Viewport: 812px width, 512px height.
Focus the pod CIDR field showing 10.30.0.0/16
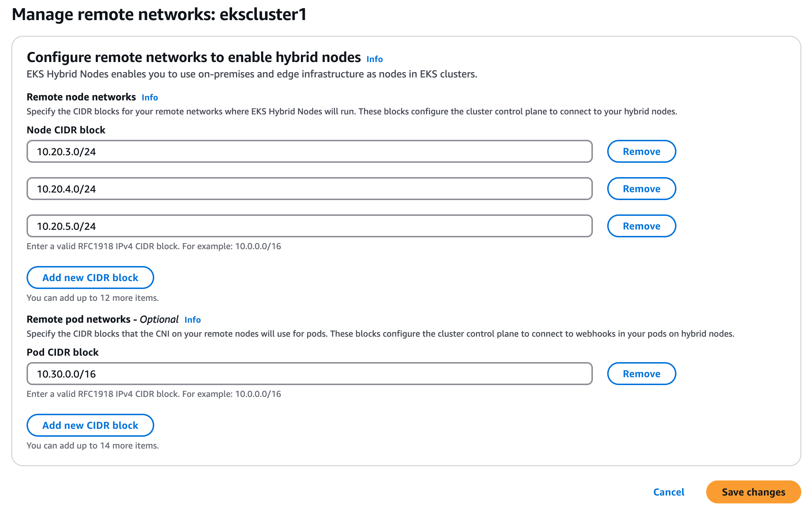[309, 374]
